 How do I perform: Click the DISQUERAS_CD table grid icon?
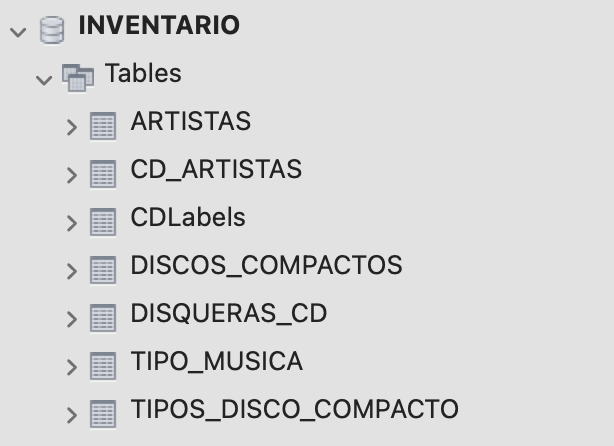[103, 317]
